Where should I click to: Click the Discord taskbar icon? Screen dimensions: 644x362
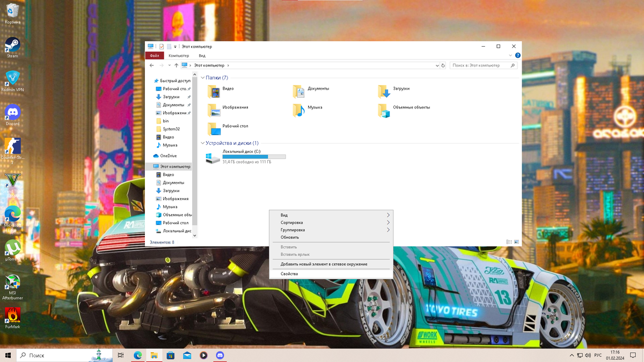pos(219,355)
